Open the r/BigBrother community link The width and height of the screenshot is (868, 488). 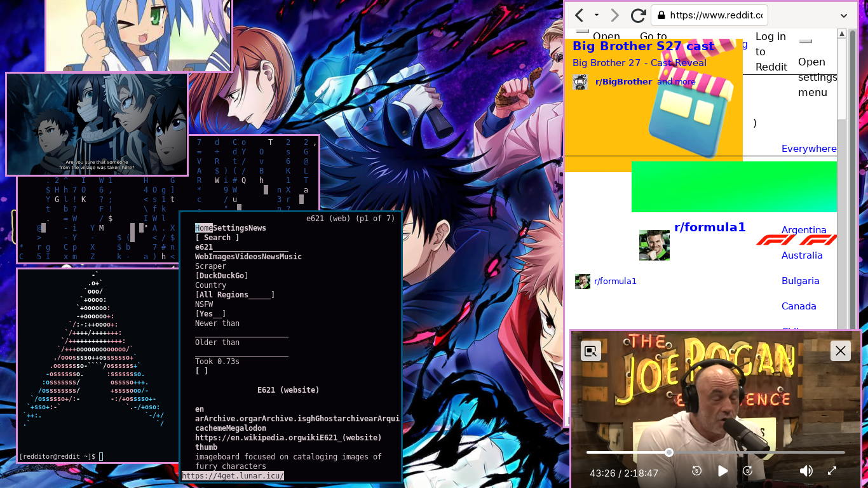coord(623,81)
